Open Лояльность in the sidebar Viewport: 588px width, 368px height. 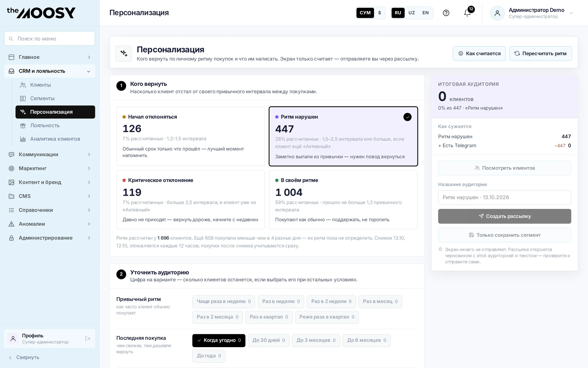pyautogui.click(x=55, y=126)
